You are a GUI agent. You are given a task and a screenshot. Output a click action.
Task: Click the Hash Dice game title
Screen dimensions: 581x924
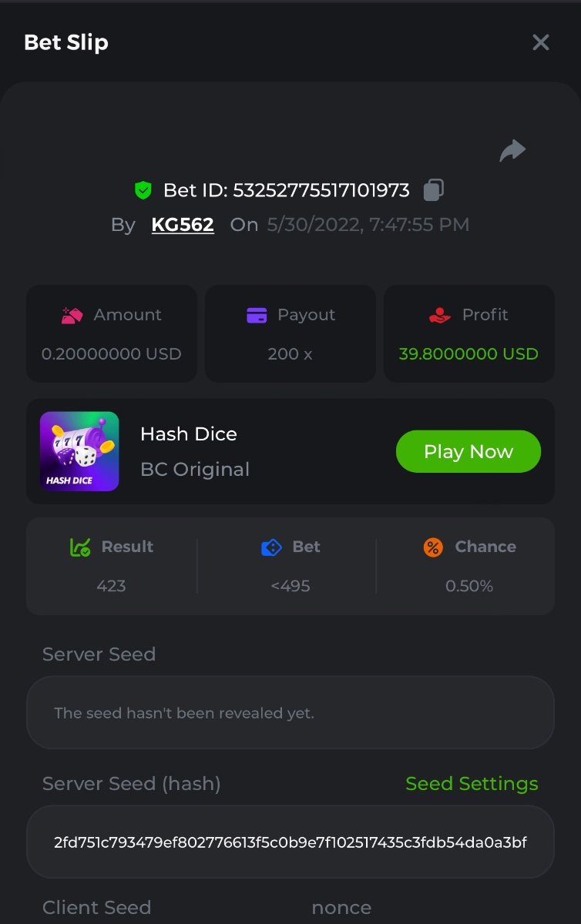point(189,434)
